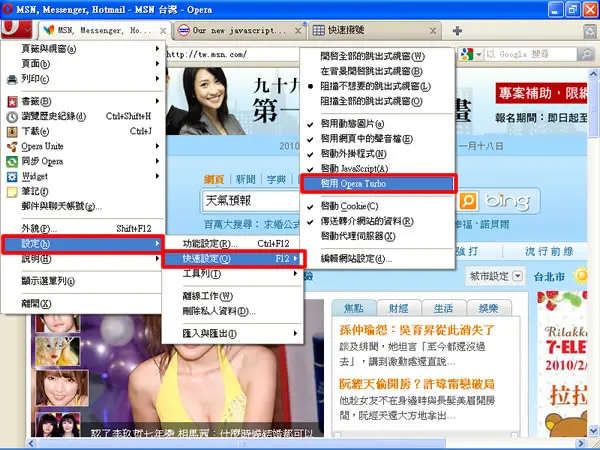Click the Google search magnifier button
Viewport: 600px width, 450px height.
click(586, 54)
